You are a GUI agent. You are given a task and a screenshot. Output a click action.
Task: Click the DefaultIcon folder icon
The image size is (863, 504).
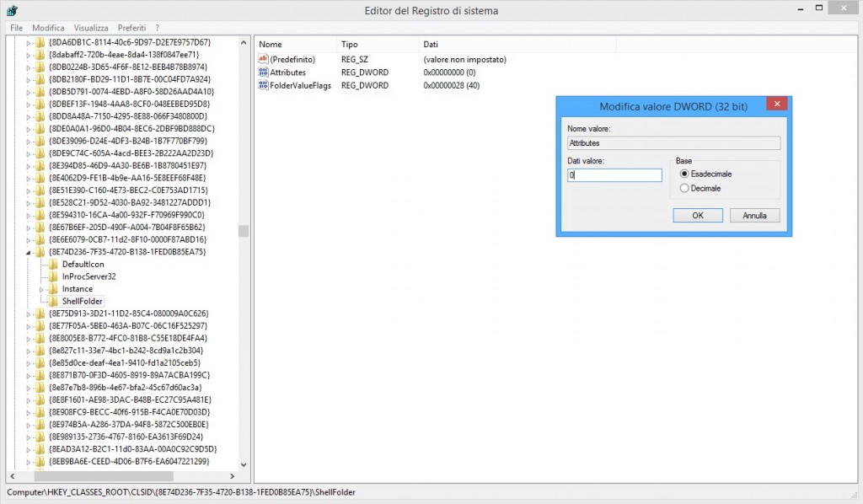point(54,264)
